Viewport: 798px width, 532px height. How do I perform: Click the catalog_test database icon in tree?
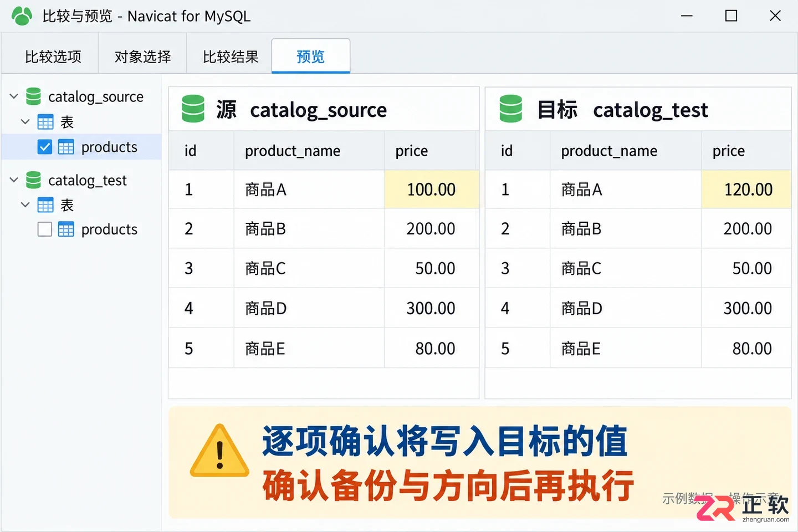pyautogui.click(x=34, y=180)
